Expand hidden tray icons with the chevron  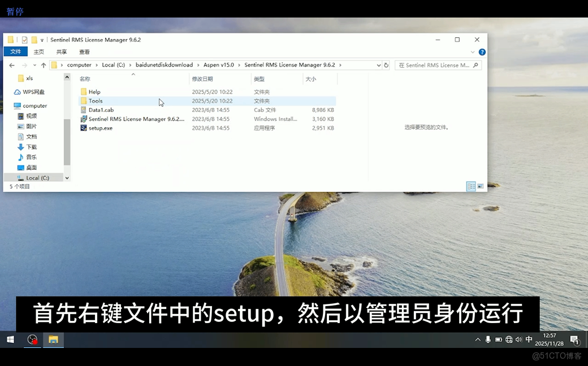tap(478, 339)
